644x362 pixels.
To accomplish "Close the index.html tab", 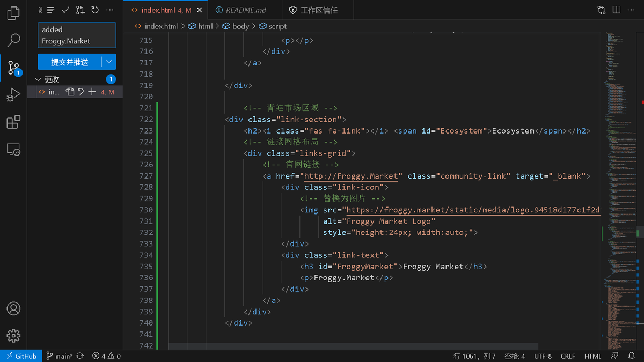I will click(x=200, y=10).
